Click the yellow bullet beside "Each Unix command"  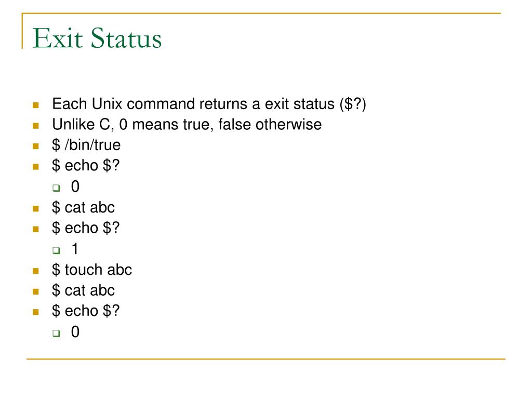(x=36, y=105)
